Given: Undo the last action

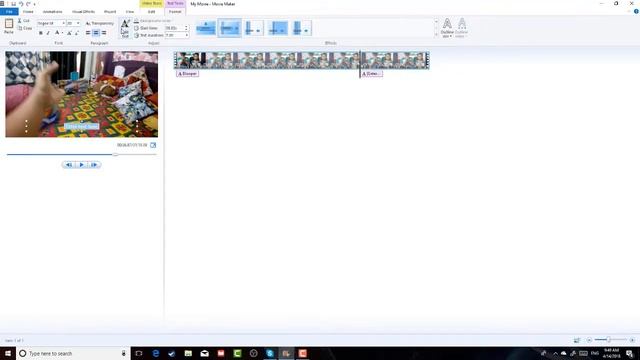Looking at the screenshot, I should click(21, 4).
